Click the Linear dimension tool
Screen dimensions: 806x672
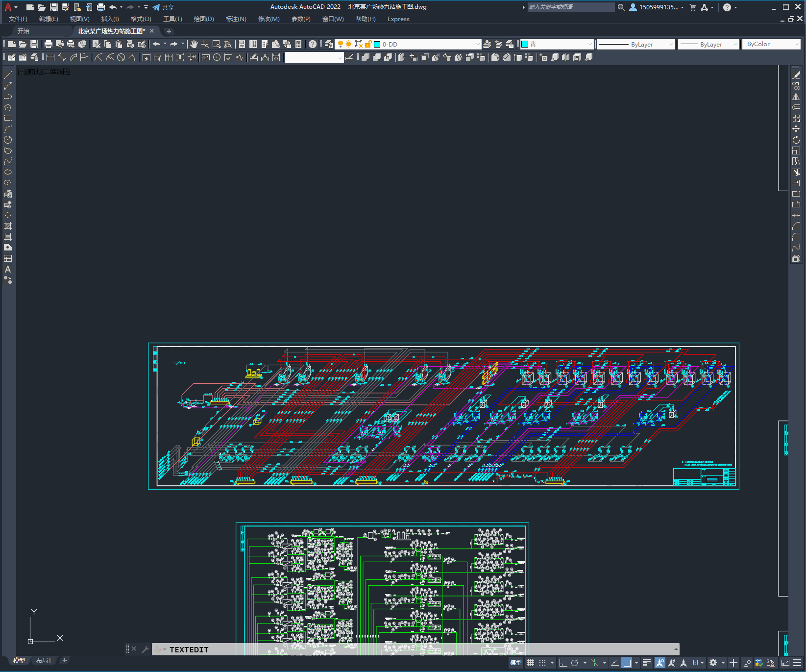coord(50,57)
